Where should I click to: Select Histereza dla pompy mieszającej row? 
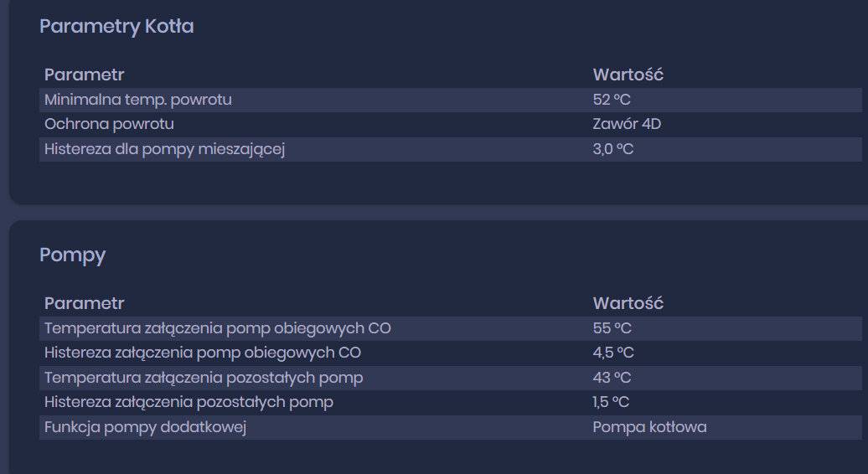(x=165, y=149)
